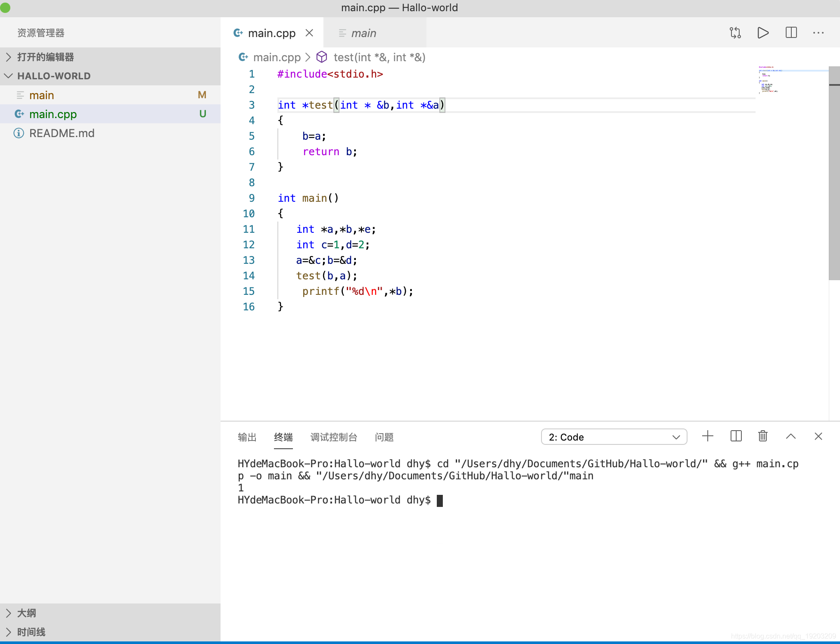Screen dimensions: 840x644
Task: Click the green window button in title bar
Action: 5,7
